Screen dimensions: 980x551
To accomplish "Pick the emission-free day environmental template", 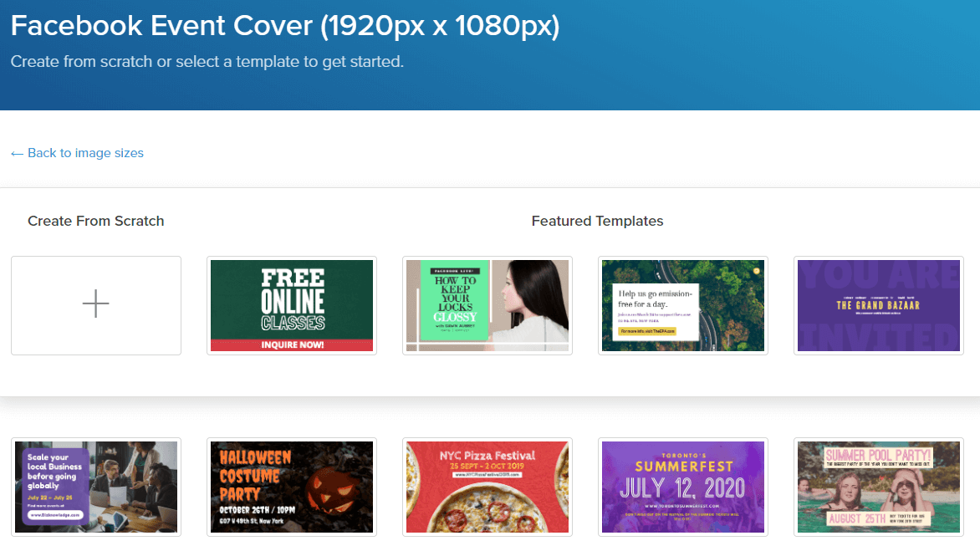I will tap(682, 305).
